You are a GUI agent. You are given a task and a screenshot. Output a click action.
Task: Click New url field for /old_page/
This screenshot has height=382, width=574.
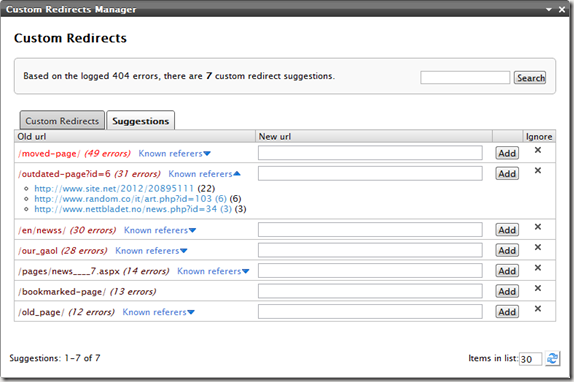click(x=370, y=312)
